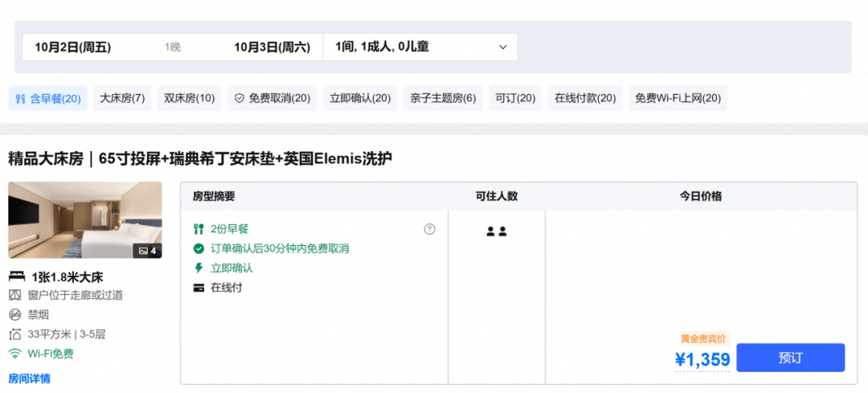Image resolution: width=868 pixels, height=393 pixels.
Task: Toggle the 大床房(7) filter
Action: pos(122,99)
